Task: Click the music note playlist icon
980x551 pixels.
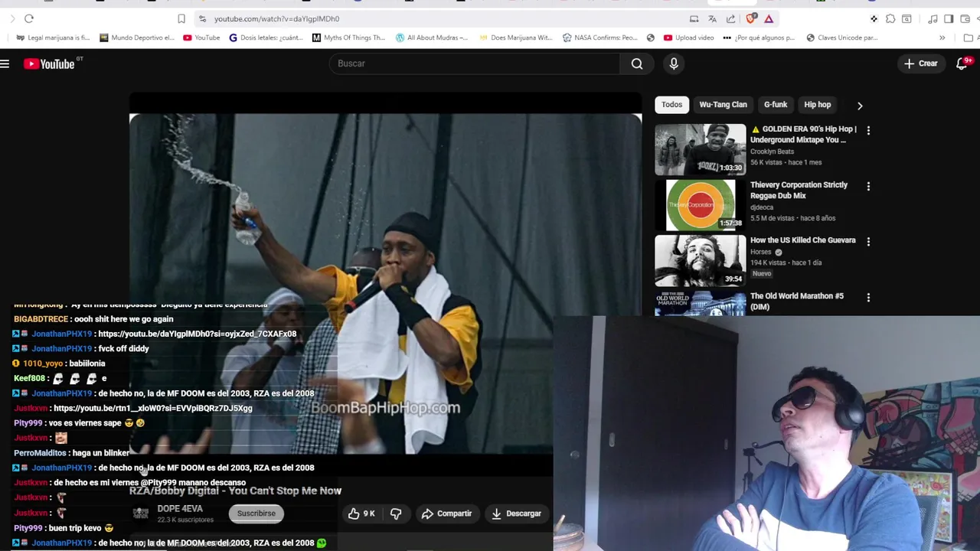Action: 933,18
